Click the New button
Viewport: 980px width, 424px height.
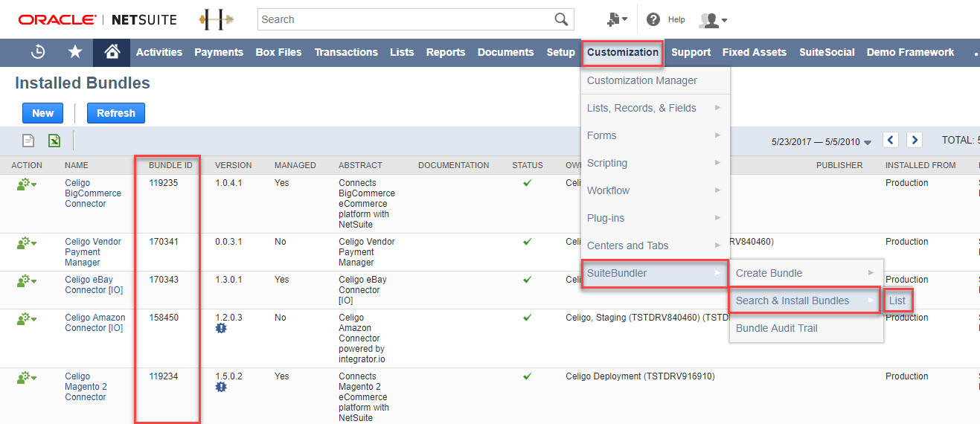click(x=42, y=113)
